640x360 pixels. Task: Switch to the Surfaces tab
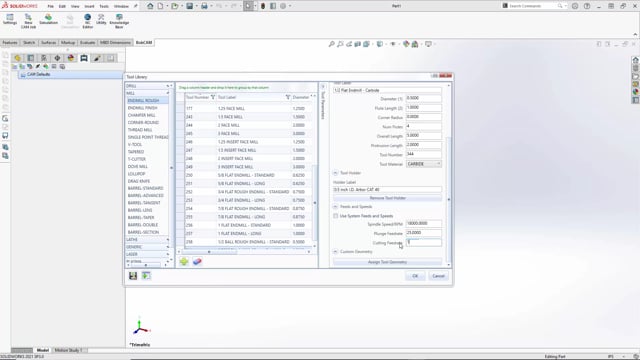click(49, 42)
